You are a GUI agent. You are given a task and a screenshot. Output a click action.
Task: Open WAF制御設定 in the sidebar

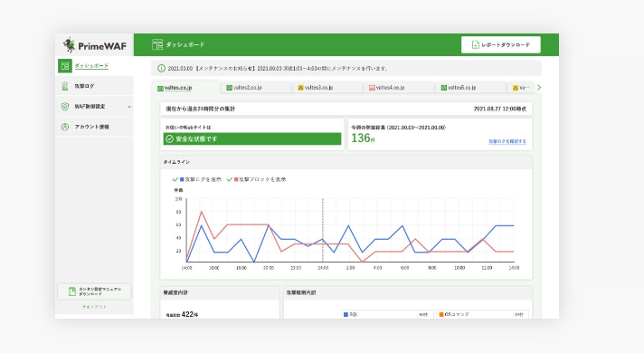coord(94,107)
